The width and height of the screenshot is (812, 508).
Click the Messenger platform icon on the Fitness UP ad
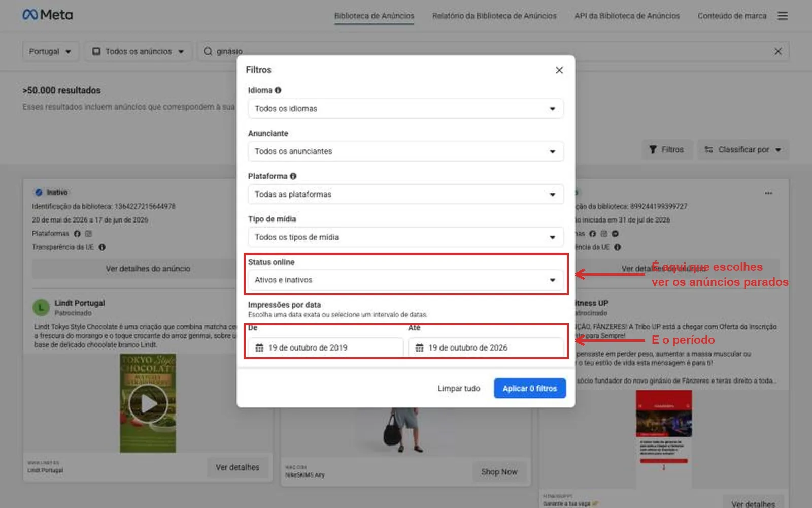[615, 234]
